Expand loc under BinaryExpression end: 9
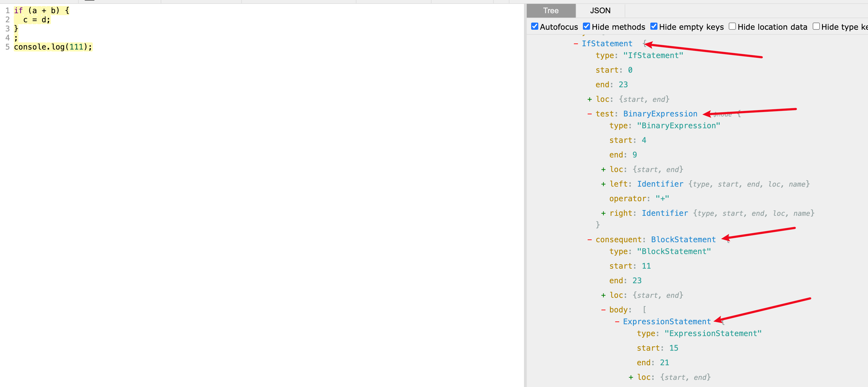The width and height of the screenshot is (868, 387). [x=603, y=170]
